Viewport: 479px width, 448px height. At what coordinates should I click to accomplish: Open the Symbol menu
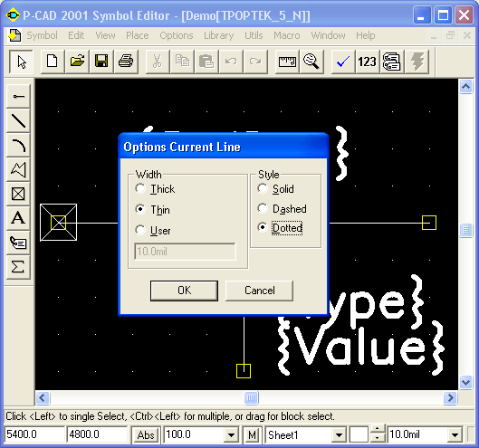click(x=42, y=35)
